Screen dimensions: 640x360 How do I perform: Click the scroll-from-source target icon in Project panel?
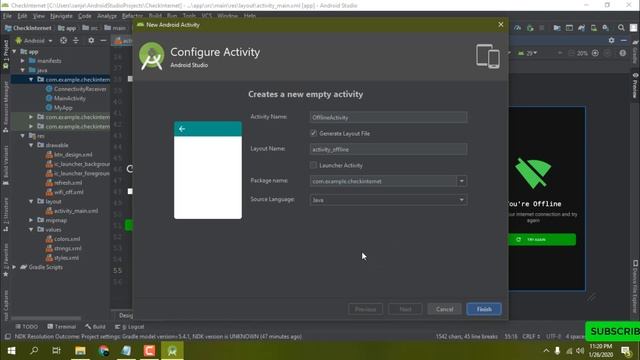pos(63,40)
